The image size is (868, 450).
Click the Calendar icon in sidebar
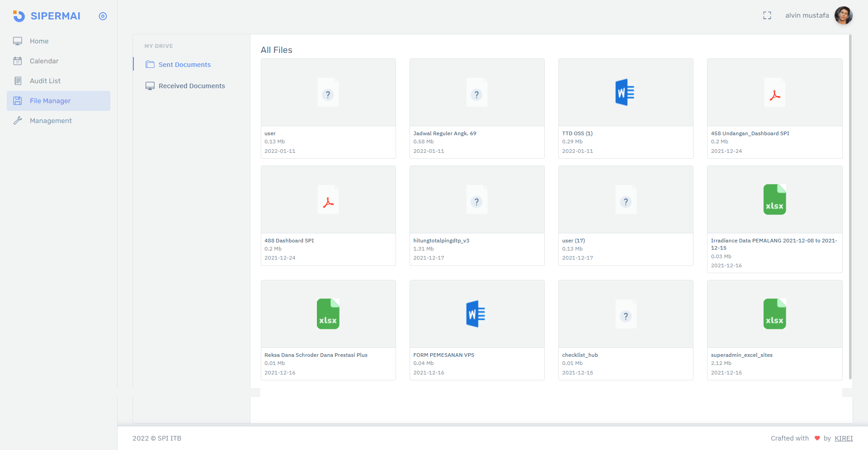(18, 61)
